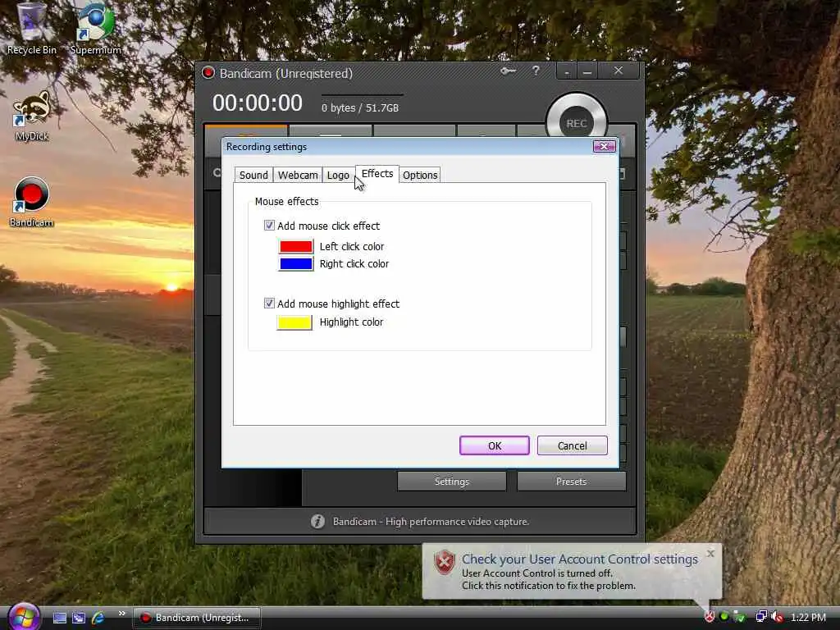Pick the yellow Highlight color swatch
Screen dimensions: 840x630
point(294,322)
